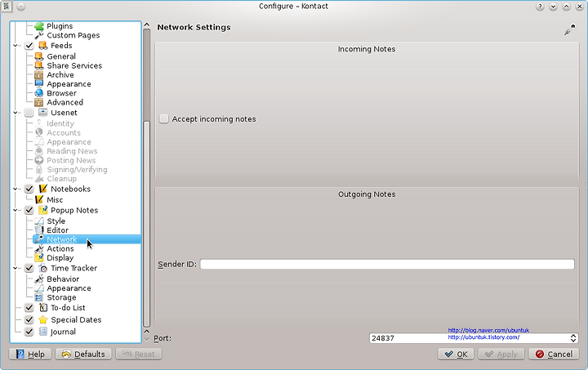This screenshot has width=588, height=370.
Task: Collapse the Notebooks tree branch
Action: tap(15, 189)
